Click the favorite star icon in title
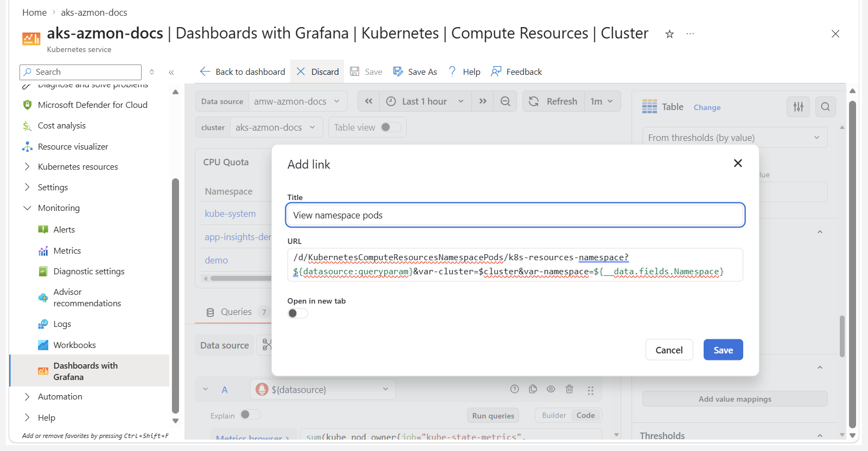This screenshot has height=451, width=868. [x=669, y=34]
